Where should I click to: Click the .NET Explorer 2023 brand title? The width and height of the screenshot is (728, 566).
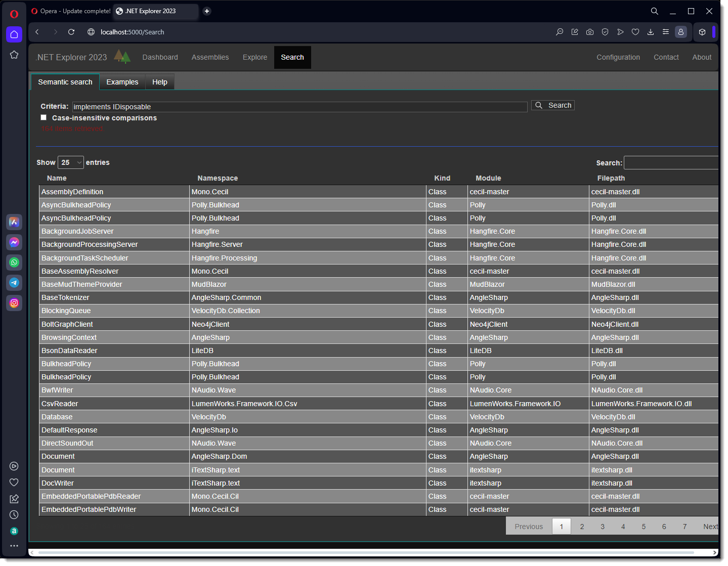coord(71,57)
